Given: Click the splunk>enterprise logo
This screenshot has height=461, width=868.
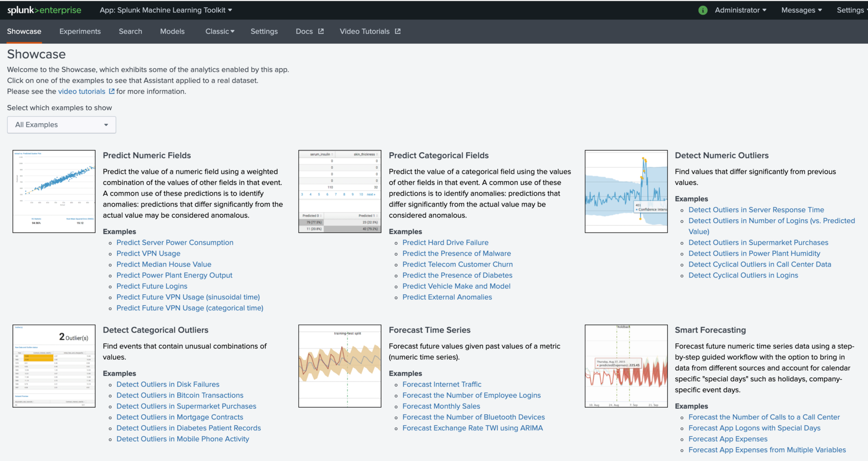Looking at the screenshot, I should (x=44, y=10).
